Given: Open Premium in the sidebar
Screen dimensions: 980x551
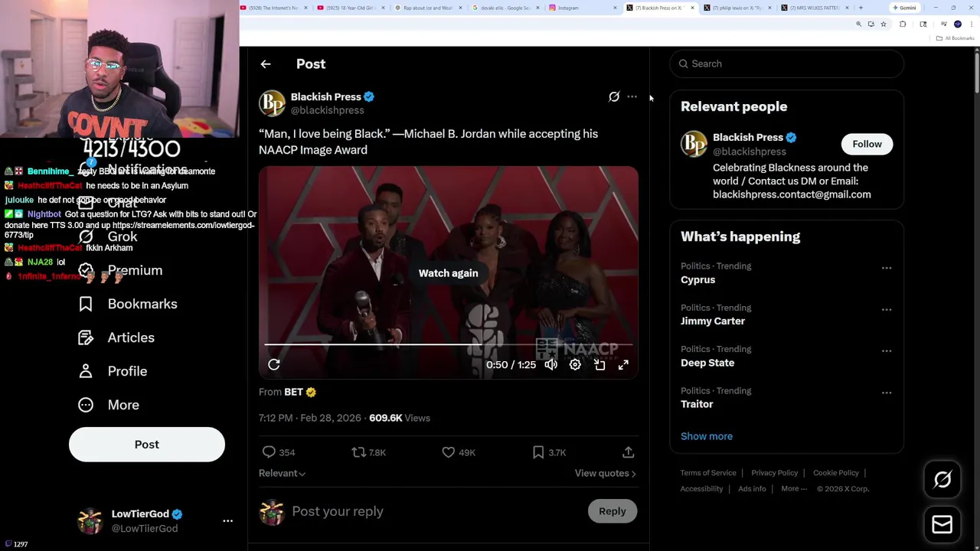Looking at the screenshot, I should pyautogui.click(x=120, y=270).
